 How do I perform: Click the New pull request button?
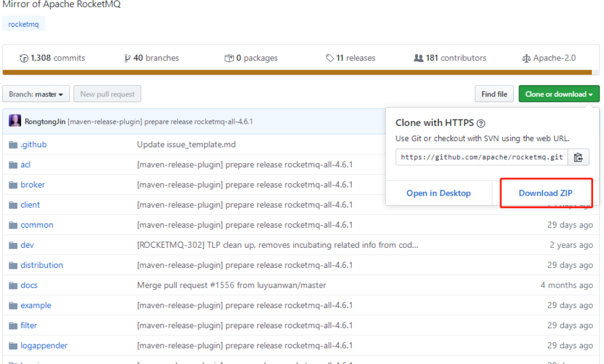(108, 94)
